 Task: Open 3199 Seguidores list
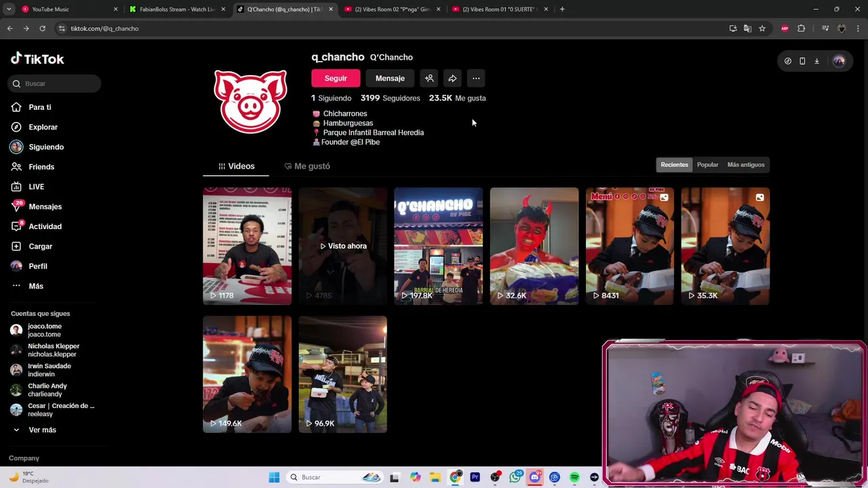pos(390,98)
